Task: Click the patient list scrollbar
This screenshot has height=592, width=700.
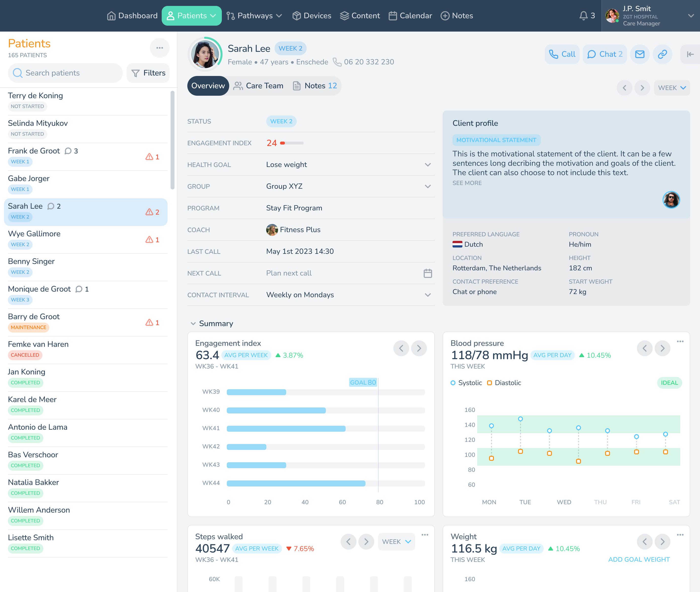Action: (x=172, y=140)
